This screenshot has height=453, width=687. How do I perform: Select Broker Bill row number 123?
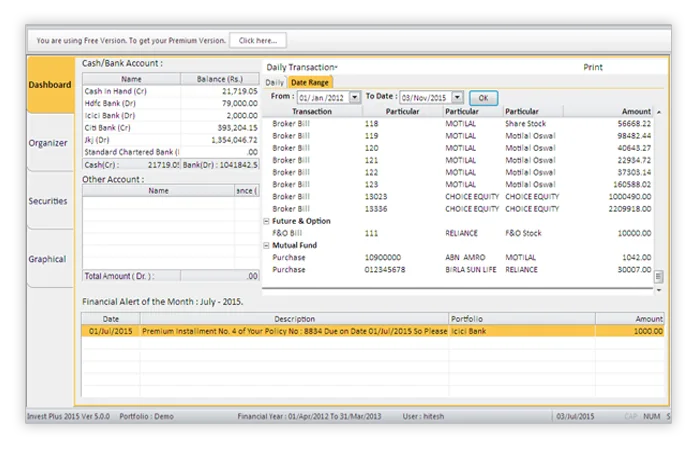click(x=458, y=184)
